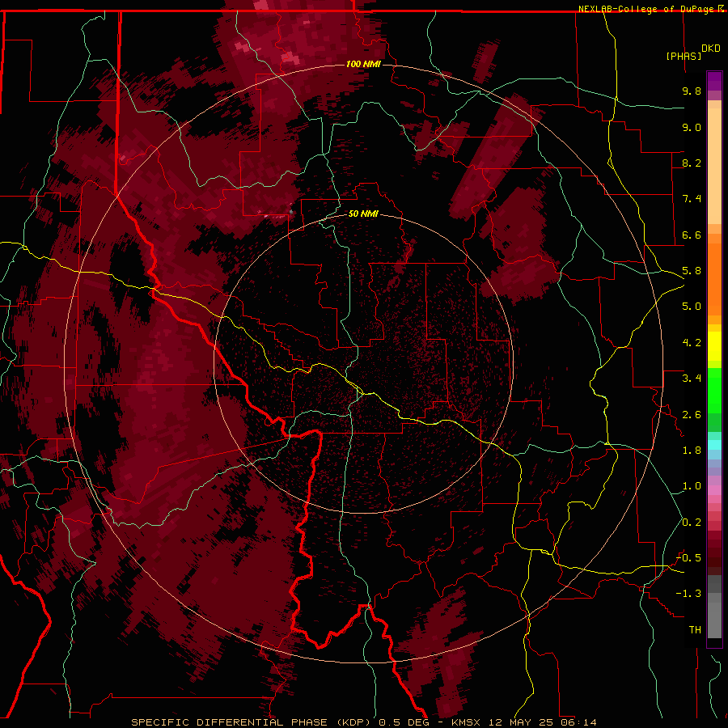Click the 50 NMI range ring label

click(x=363, y=214)
